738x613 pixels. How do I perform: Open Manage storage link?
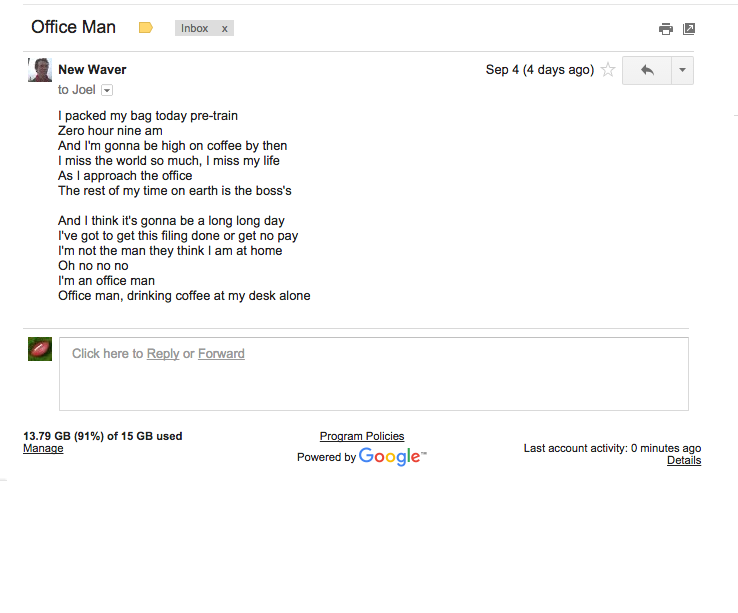point(43,448)
